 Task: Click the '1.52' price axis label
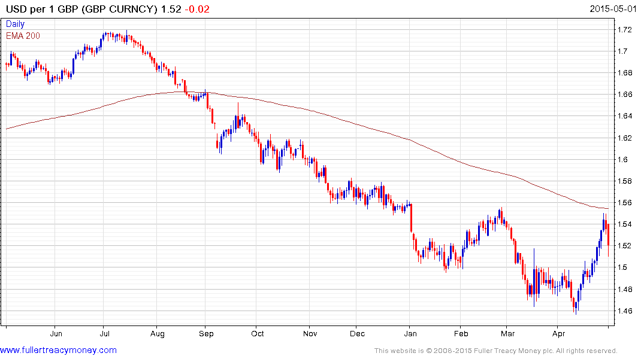click(625, 246)
